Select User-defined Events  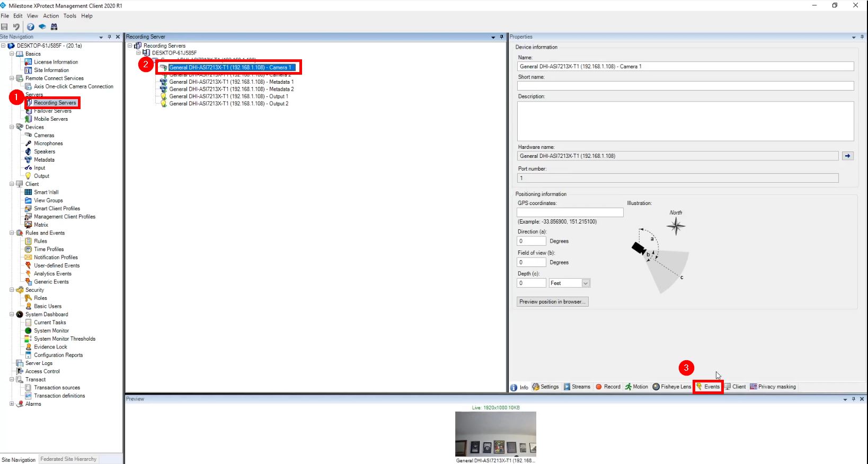coord(57,266)
